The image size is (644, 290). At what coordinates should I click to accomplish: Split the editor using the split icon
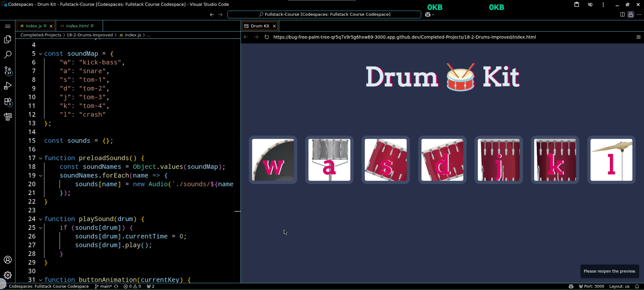point(623,15)
